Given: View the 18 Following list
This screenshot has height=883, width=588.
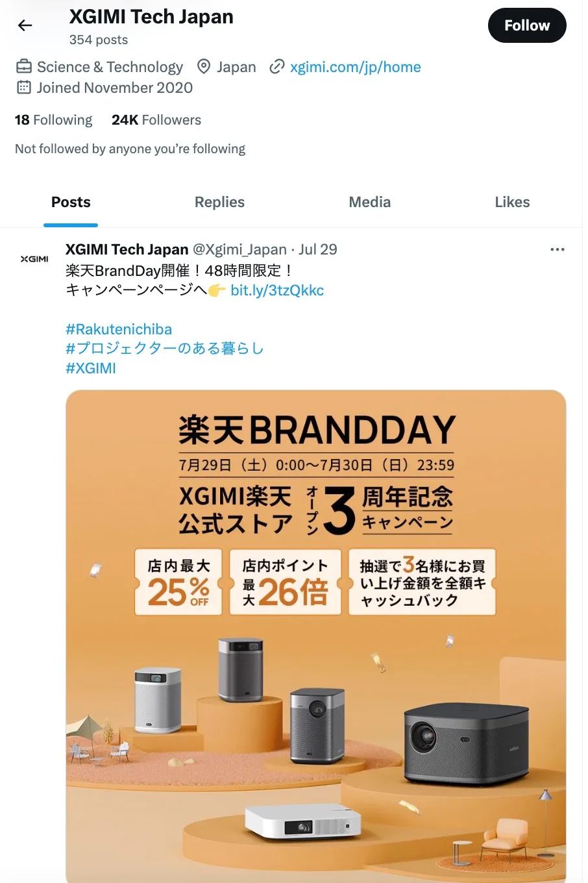Looking at the screenshot, I should 53,120.
